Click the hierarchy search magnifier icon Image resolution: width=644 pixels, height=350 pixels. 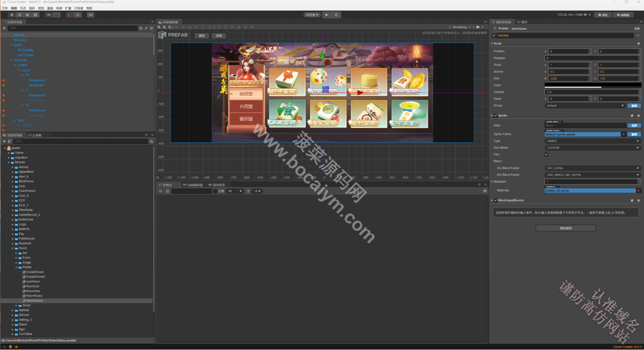[x=141, y=28]
